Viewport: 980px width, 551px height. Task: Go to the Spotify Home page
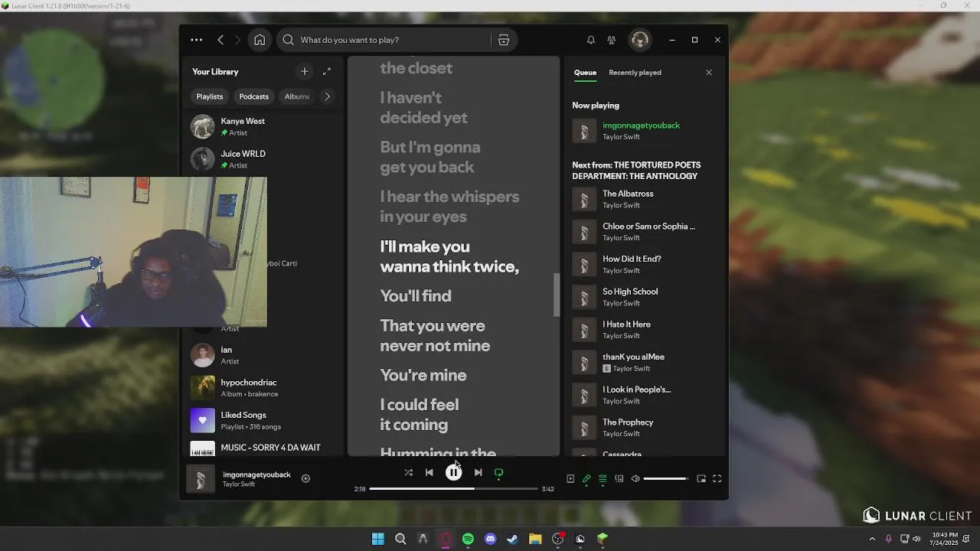[x=260, y=40]
